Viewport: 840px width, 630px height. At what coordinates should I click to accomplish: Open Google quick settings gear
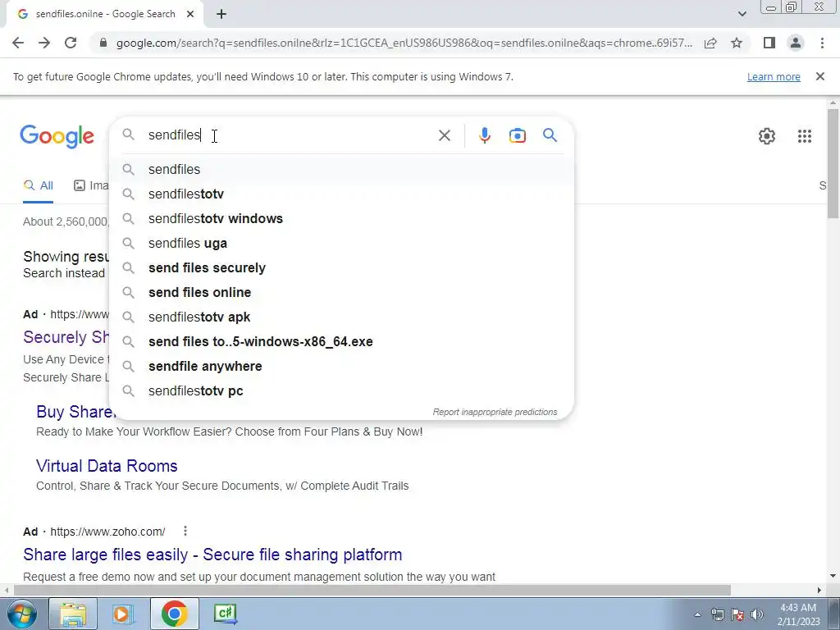[767, 136]
